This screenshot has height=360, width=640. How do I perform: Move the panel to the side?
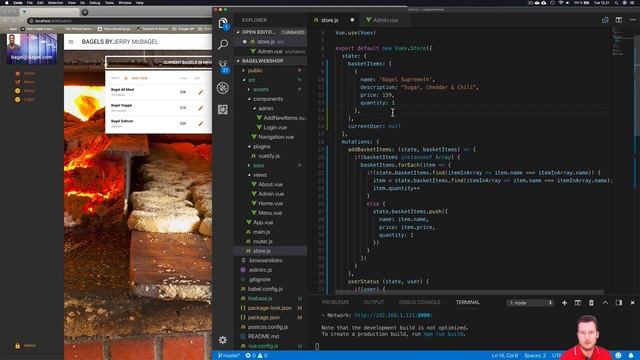click(619, 303)
